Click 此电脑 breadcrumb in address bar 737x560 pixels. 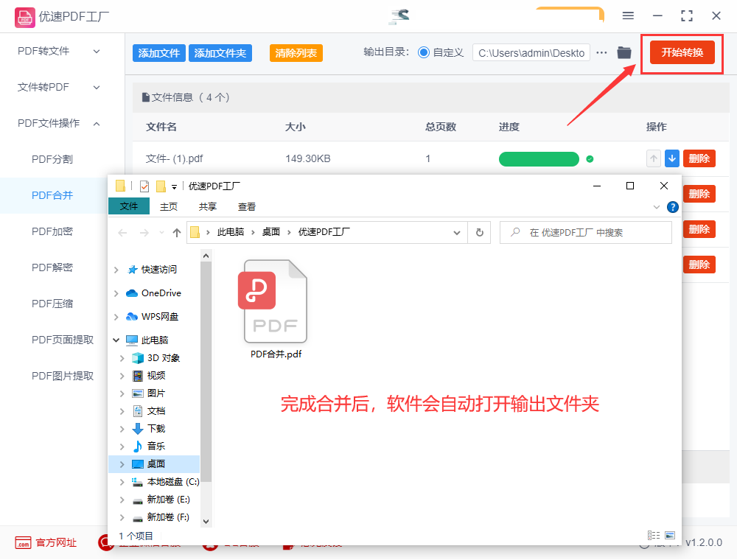[230, 232]
